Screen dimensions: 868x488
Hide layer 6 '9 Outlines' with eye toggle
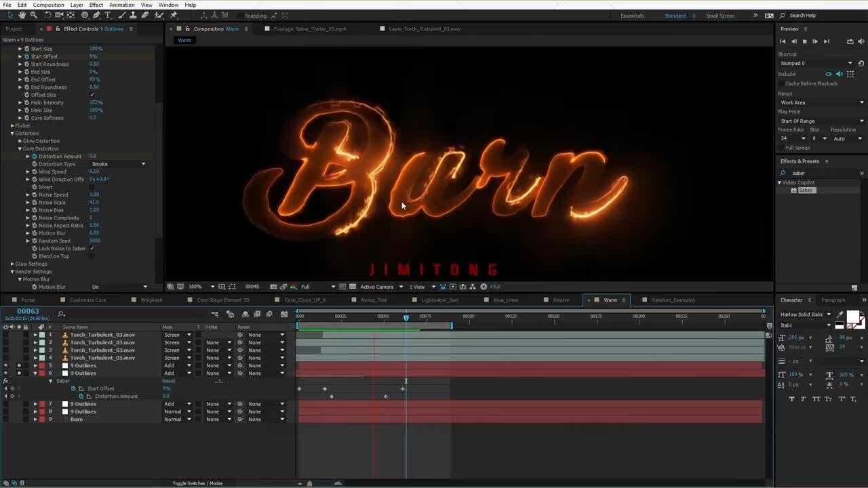point(6,373)
